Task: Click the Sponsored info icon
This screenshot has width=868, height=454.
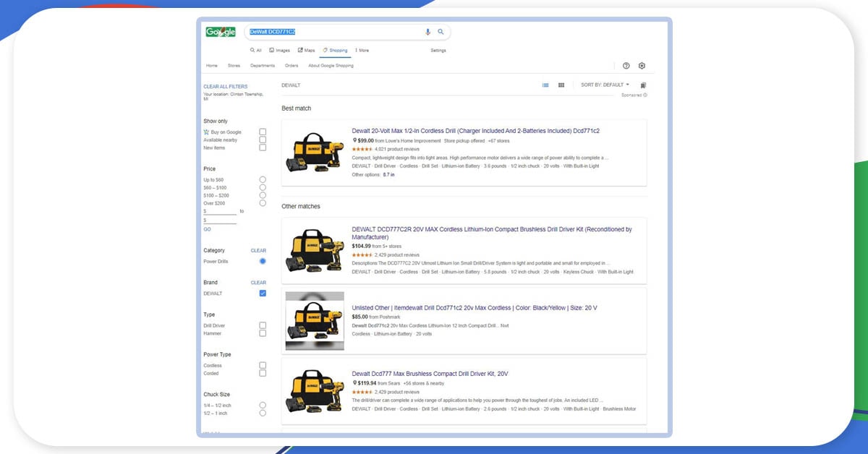Action: pyautogui.click(x=645, y=95)
